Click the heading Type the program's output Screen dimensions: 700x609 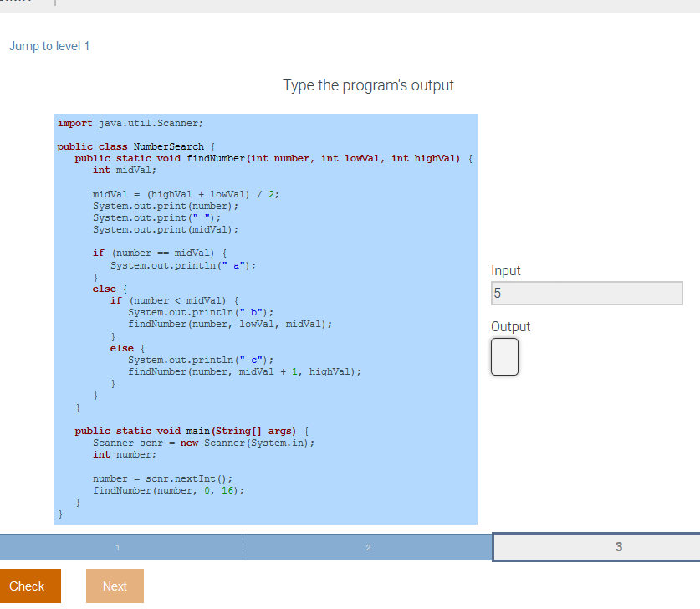369,85
